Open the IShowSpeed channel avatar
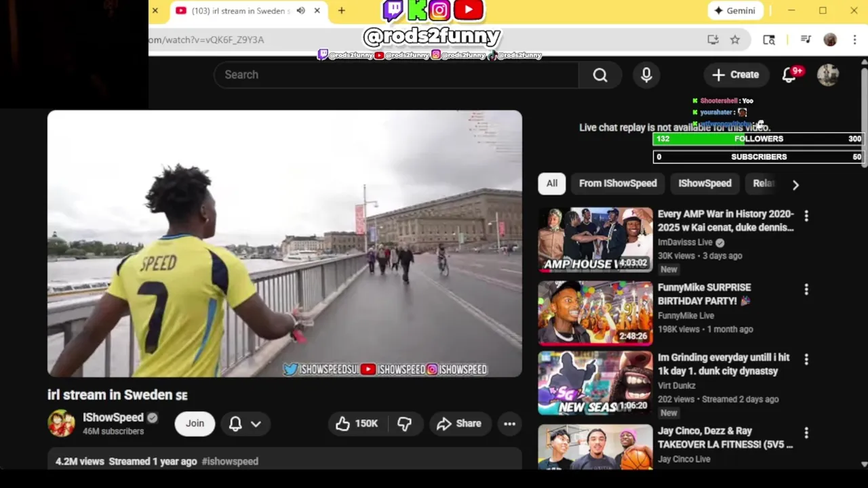 [61, 424]
